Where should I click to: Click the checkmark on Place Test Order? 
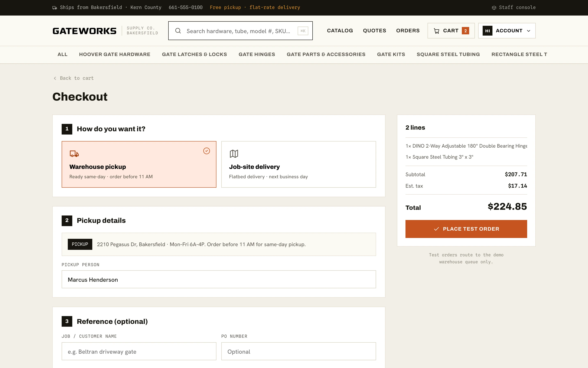point(436,229)
